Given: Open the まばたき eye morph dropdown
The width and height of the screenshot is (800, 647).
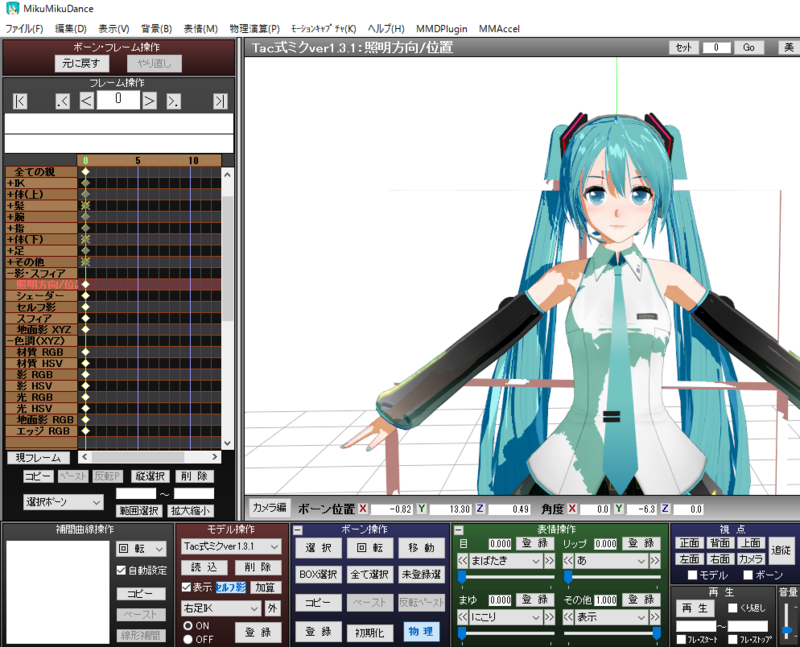Looking at the screenshot, I should click(x=506, y=561).
